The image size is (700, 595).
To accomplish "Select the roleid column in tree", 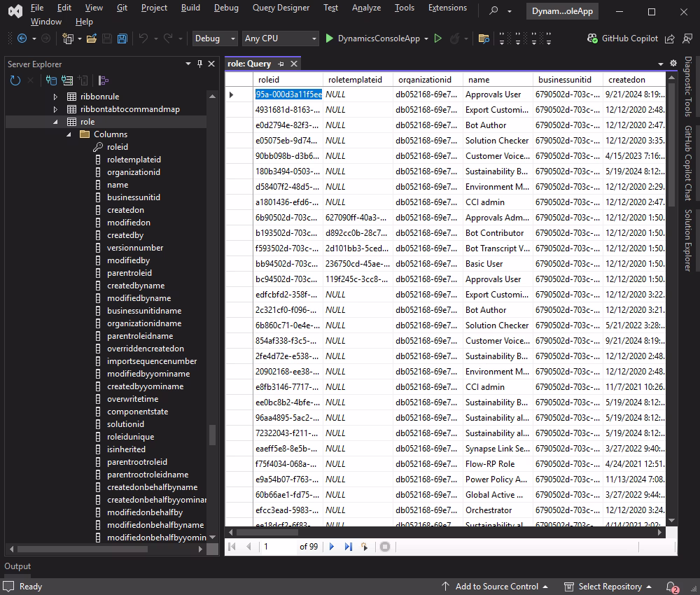I will point(118,147).
